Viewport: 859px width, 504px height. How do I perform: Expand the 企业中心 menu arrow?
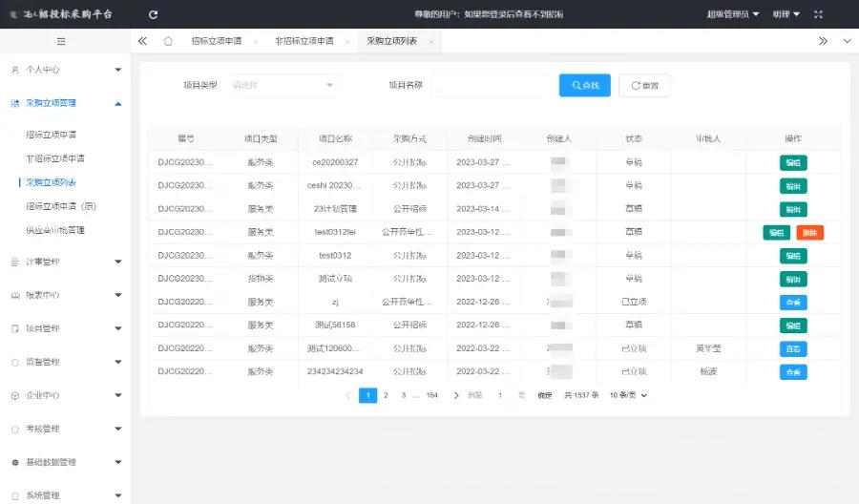point(118,395)
